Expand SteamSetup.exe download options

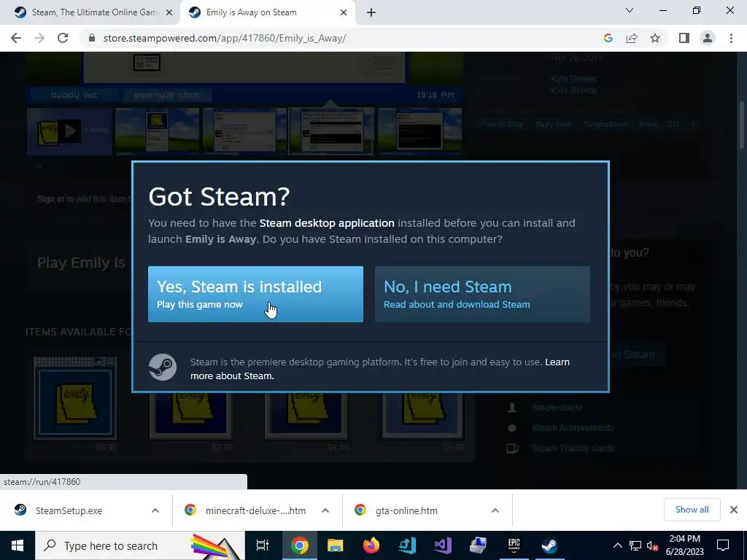155,510
